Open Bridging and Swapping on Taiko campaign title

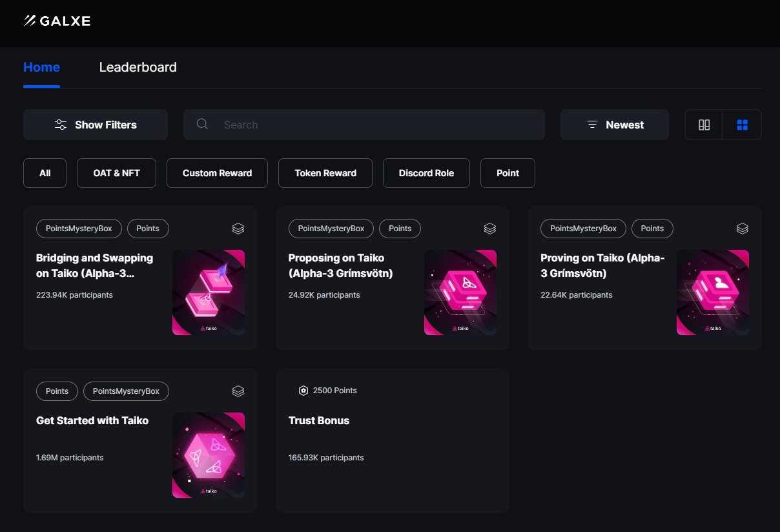point(95,265)
